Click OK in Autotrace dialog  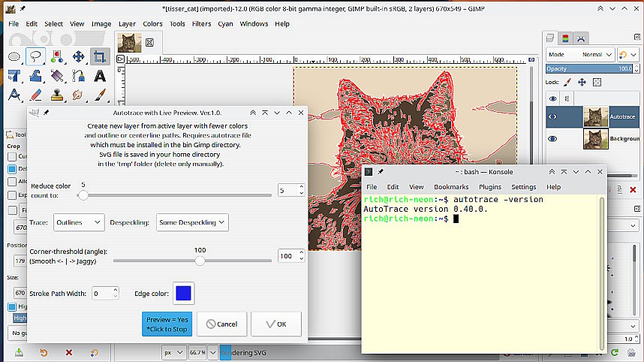click(x=276, y=324)
